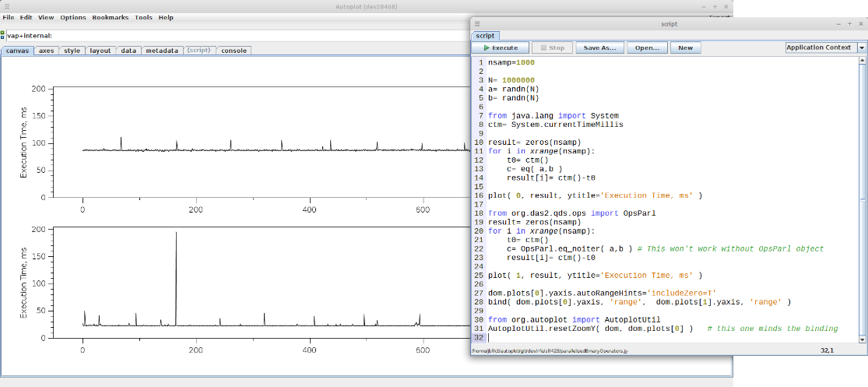
Task: Open the Tools menu
Action: 143,17
